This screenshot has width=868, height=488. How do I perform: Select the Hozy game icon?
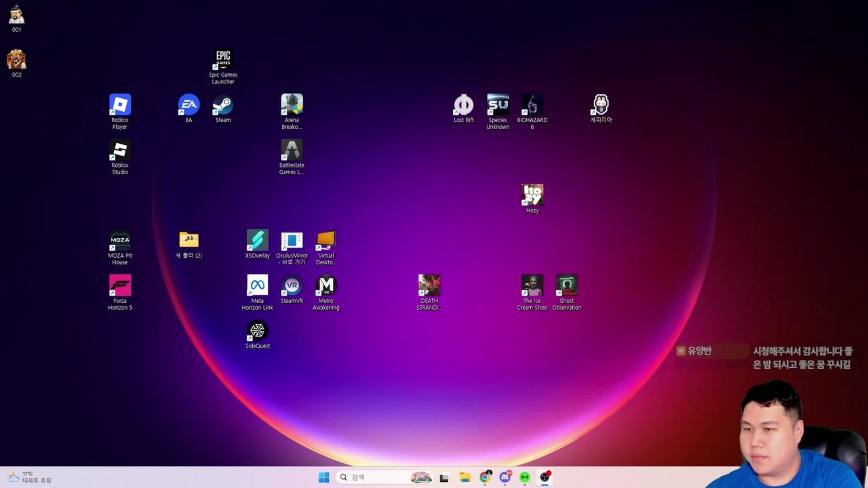click(x=532, y=195)
